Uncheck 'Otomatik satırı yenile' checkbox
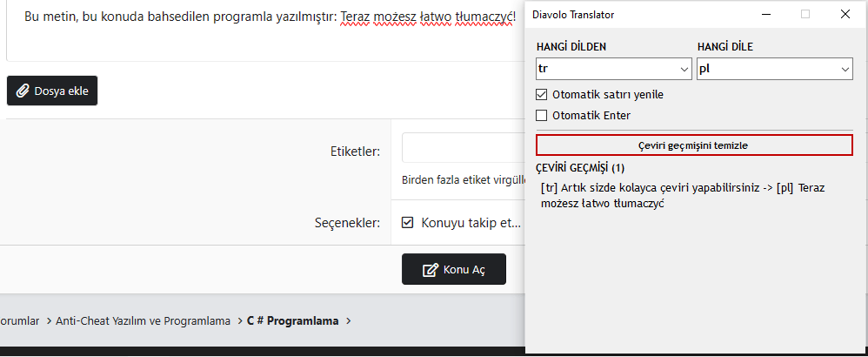The width and height of the screenshot is (868, 357). (541, 95)
